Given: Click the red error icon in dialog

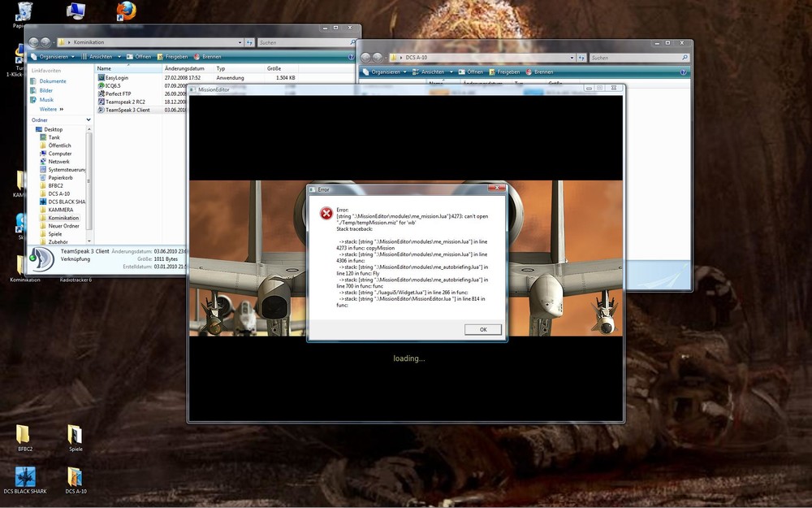Looking at the screenshot, I should tap(326, 213).
